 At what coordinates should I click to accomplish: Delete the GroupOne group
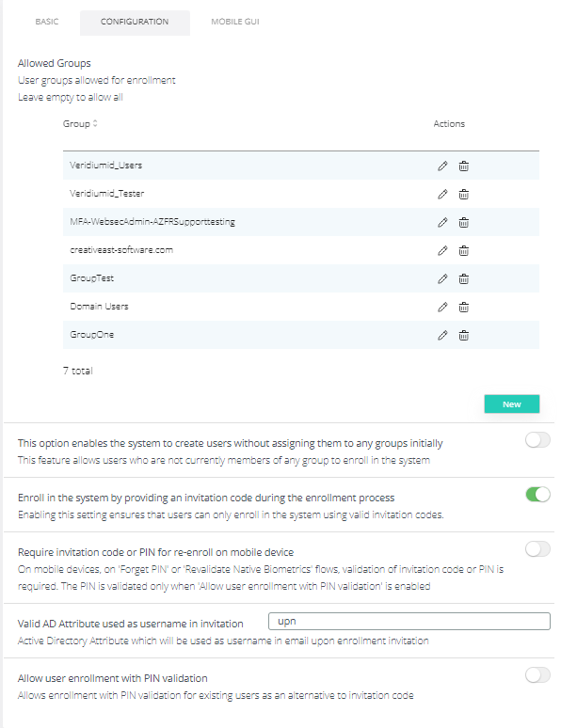point(464,336)
